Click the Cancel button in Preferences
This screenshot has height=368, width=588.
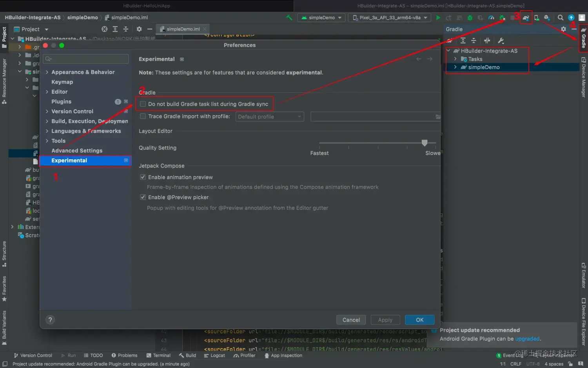[351, 320]
